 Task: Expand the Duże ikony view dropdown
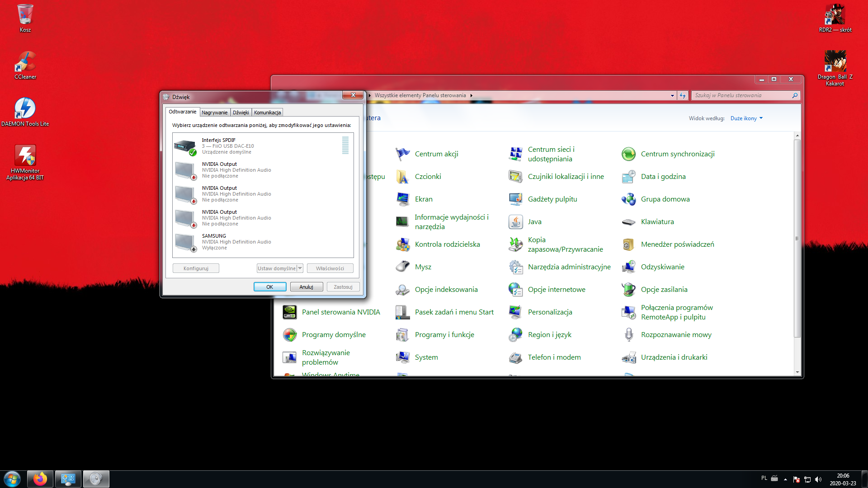[746, 118]
